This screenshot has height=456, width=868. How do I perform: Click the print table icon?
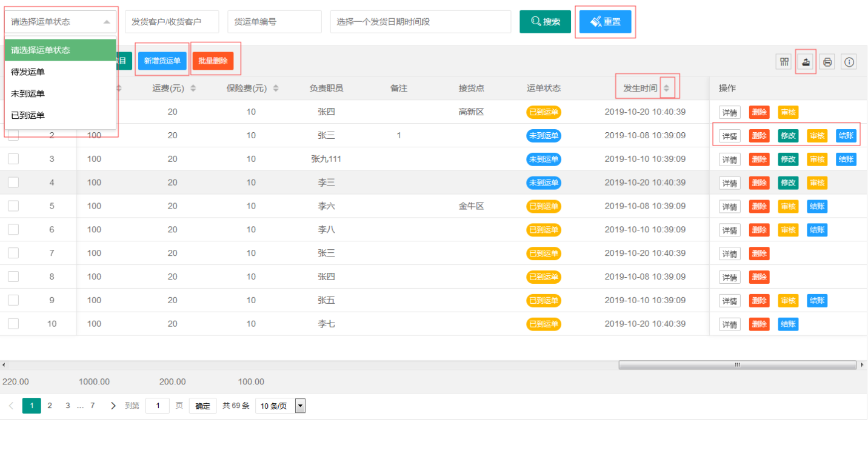point(827,62)
